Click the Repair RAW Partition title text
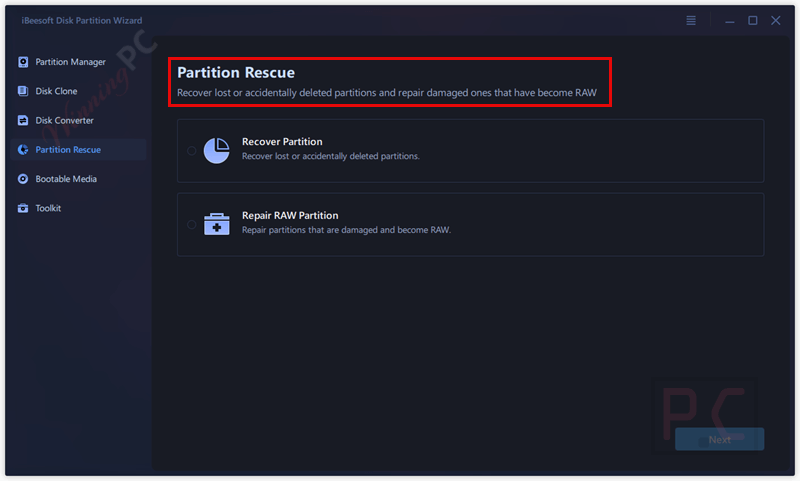 point(290,215)
